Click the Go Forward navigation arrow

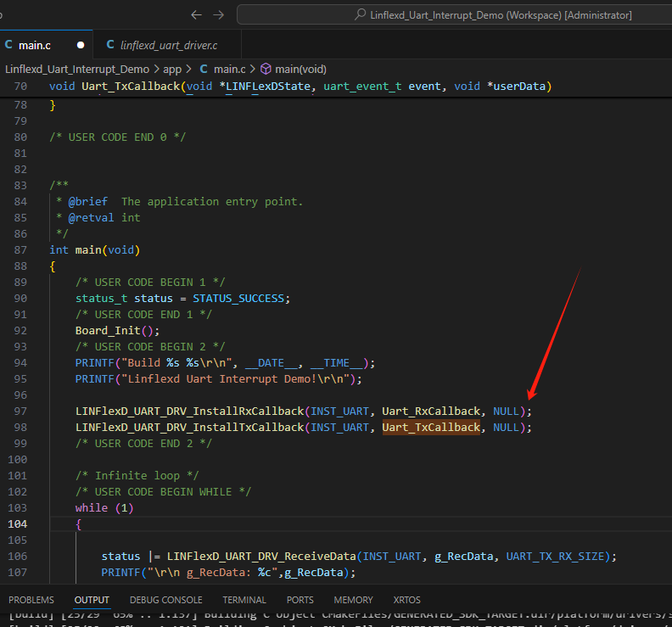[219, 14]
